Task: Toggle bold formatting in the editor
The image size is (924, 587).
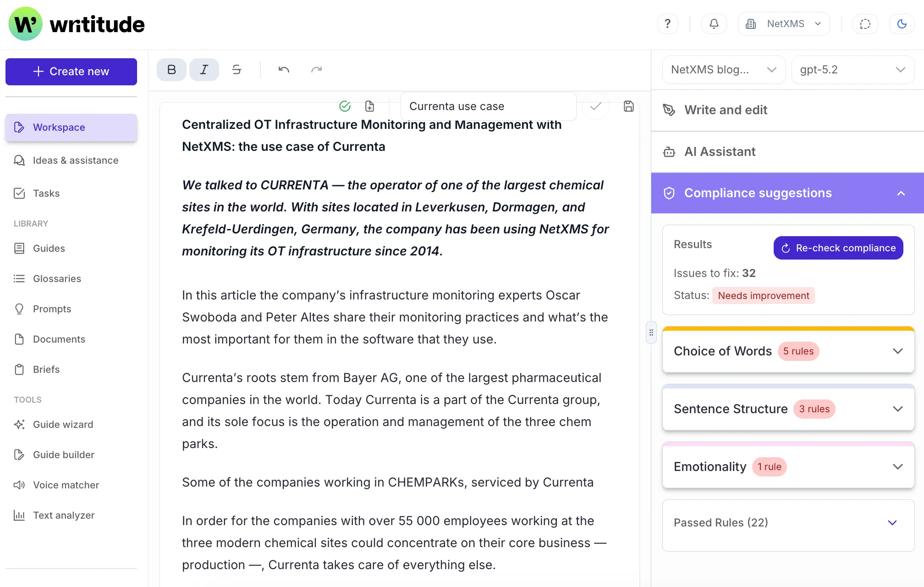Action: [x=171, y=70]
